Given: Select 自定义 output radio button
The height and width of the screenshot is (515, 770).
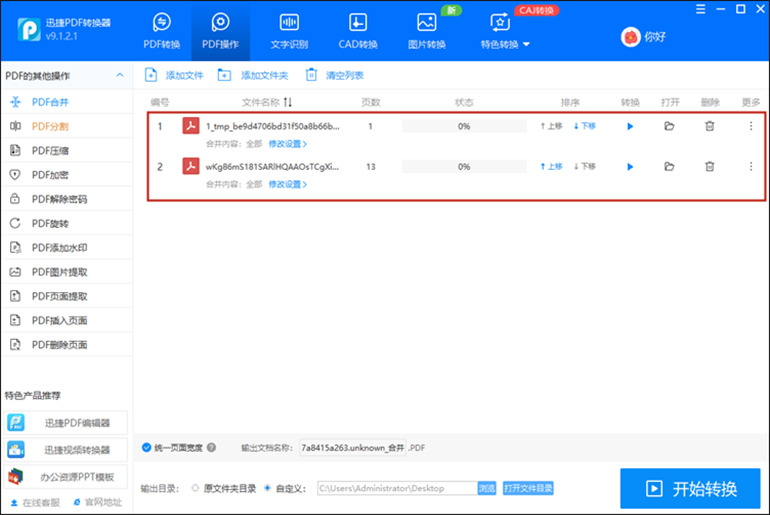Looking at the screenshot, I should (268, 488).
